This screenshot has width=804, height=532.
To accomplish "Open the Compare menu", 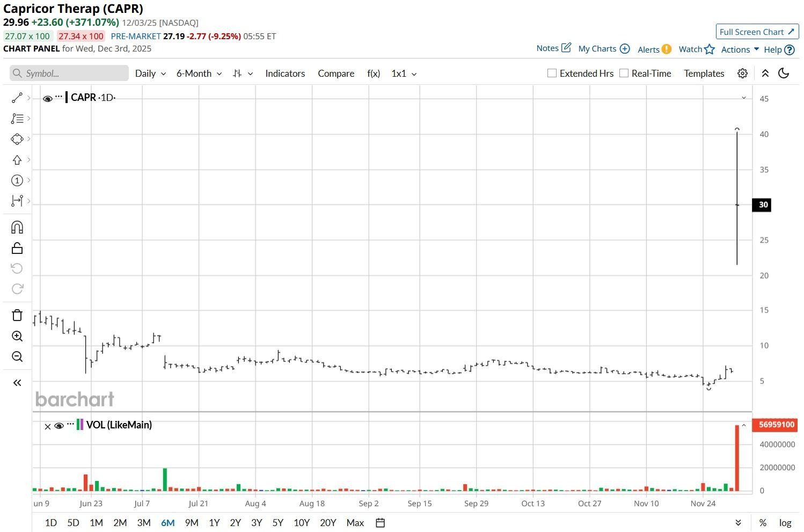I will (x=336, y=74).
